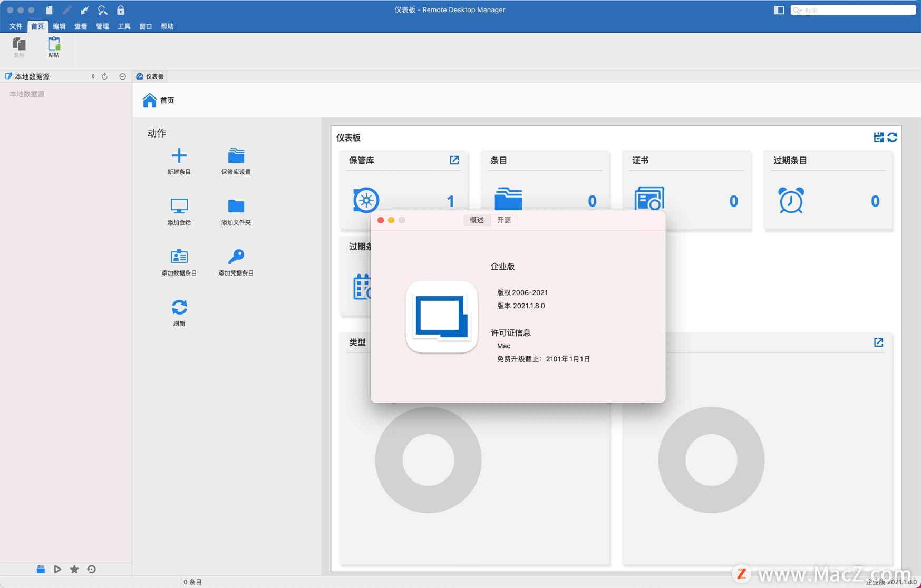Click the 过期条目 count value 0

pos(875,201)
